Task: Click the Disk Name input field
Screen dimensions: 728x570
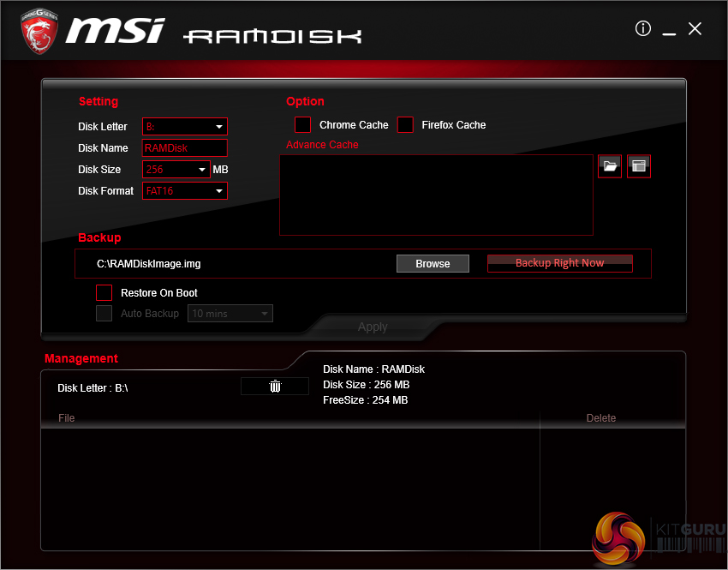Action: tap(185, 147)
